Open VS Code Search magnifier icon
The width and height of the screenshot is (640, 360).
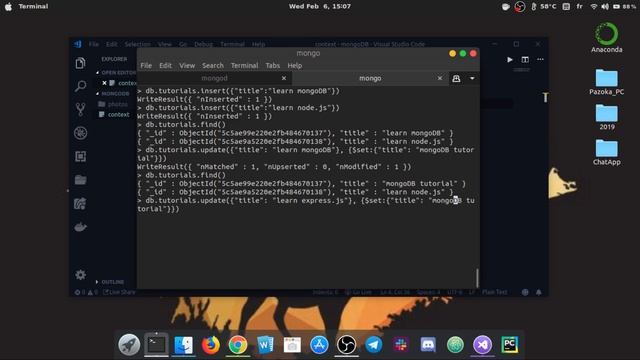click(80, 86)
